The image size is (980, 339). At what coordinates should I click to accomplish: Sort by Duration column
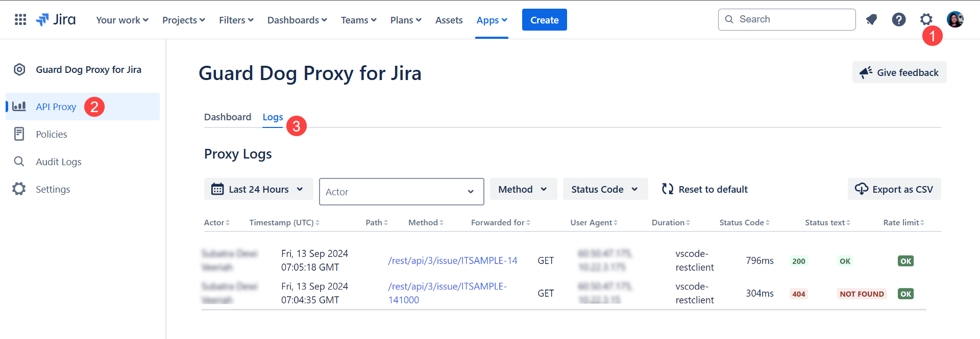pyautogui.click(x=671, y=223)
